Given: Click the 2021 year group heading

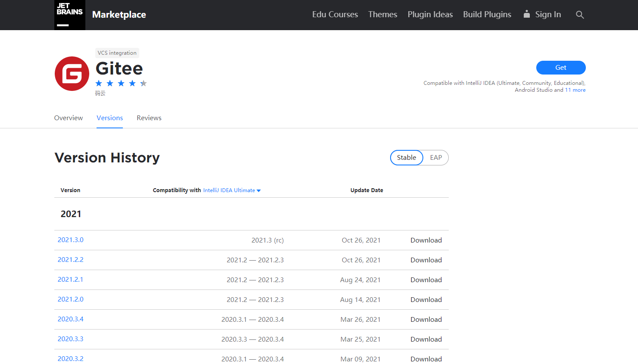Looking at the screenshot, I should [x=71, y=214].
